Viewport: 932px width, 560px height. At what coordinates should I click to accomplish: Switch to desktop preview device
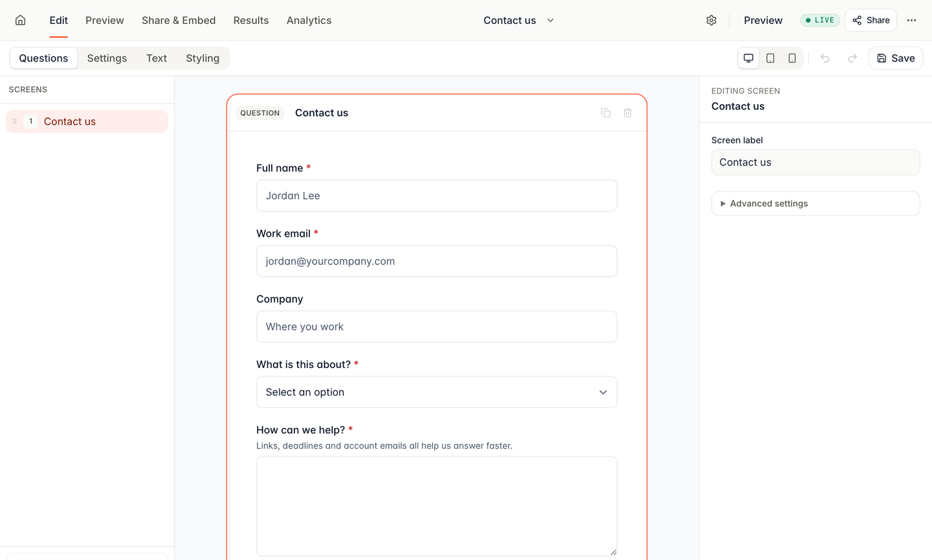pos(748,58)
